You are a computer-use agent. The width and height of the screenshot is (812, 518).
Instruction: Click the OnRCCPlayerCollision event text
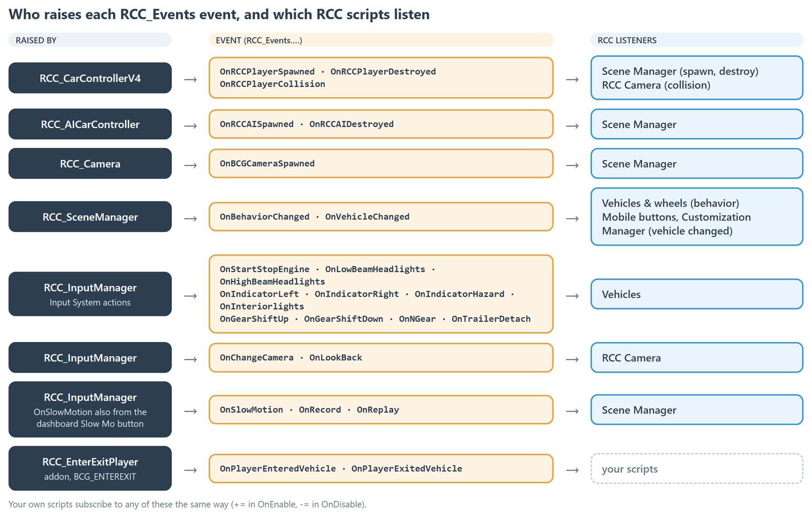tap(272, 84)
